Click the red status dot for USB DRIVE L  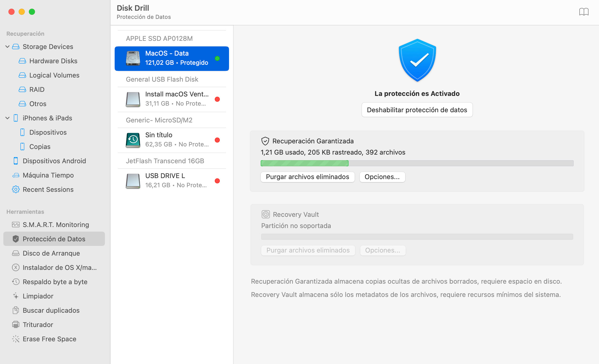tap(217, 181)
